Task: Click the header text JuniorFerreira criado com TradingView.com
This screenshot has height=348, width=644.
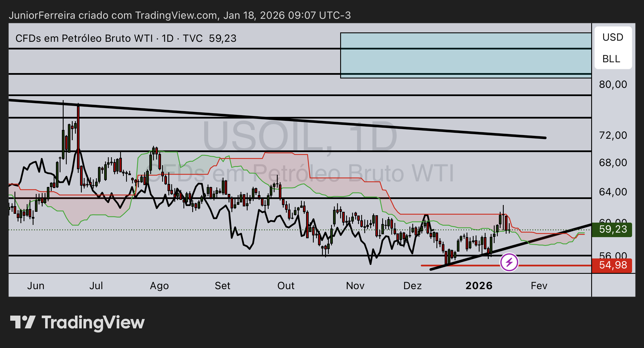Action: (x=114, y=15)
